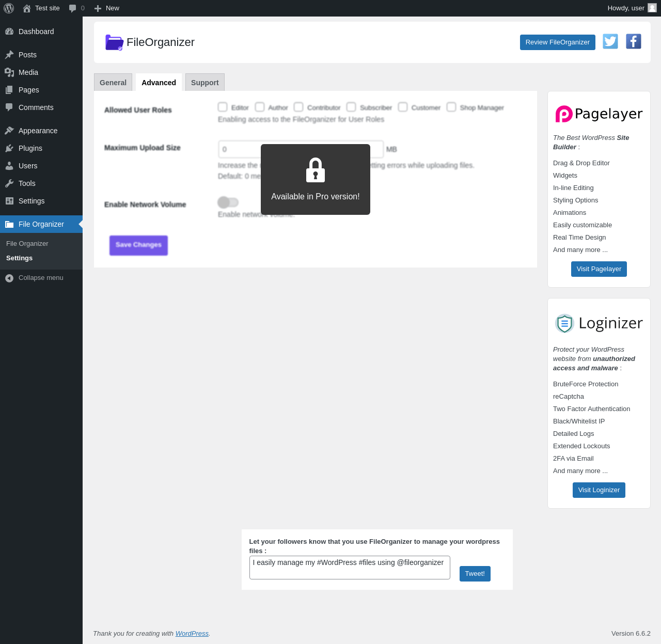The height and width of the screenshot is (644, 661).
Task: Click Review FileOrganizer button
Action: (x=558, y=42)
